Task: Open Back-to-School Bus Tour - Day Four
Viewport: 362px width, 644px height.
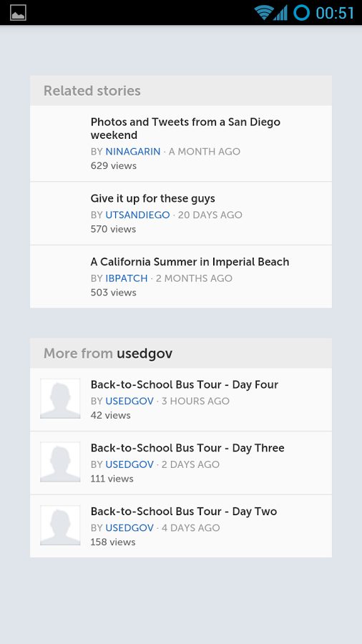Action: pyautogui.click(x=185, y=384)
